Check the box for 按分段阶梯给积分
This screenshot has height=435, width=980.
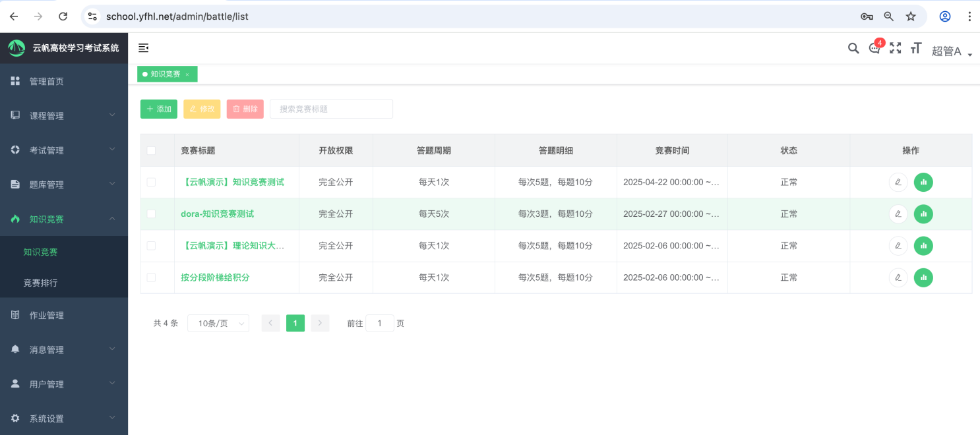151,277
